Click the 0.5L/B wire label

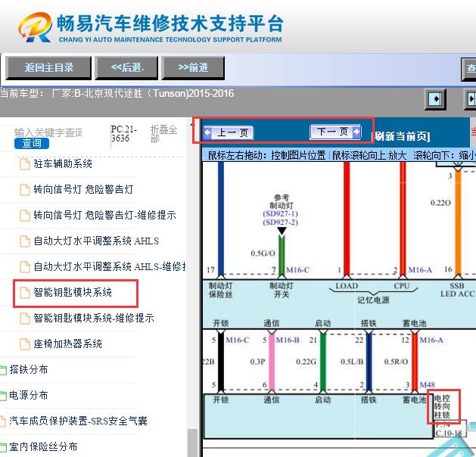(352, 362)
